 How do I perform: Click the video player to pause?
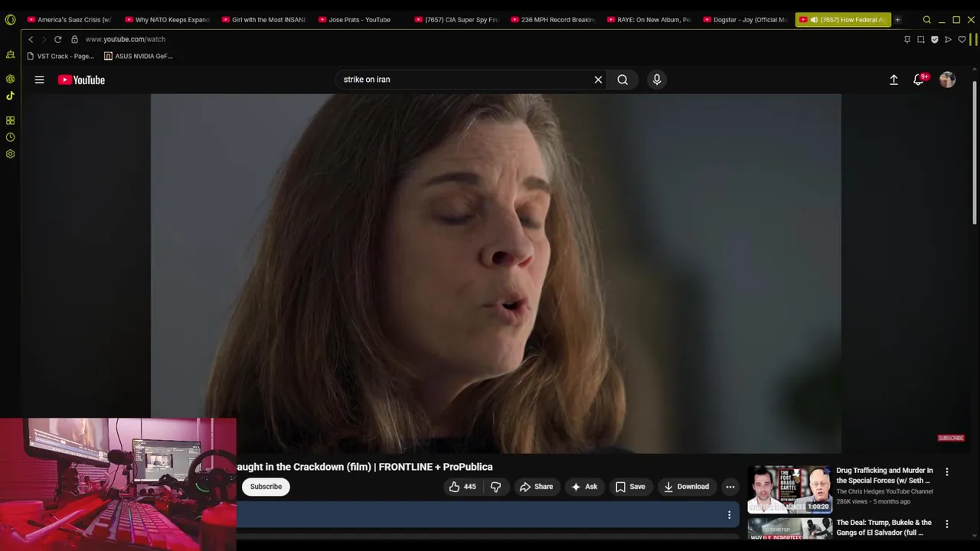click(x=495, y=273)
